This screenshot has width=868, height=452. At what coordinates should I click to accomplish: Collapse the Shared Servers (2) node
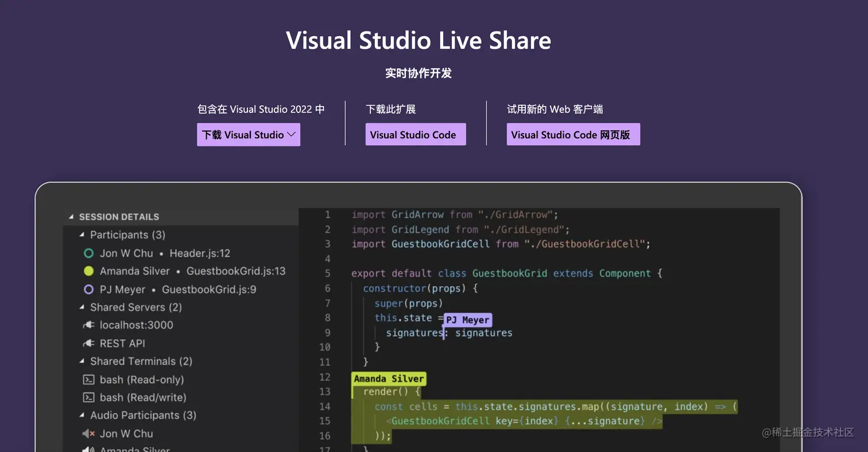(82, 307)
